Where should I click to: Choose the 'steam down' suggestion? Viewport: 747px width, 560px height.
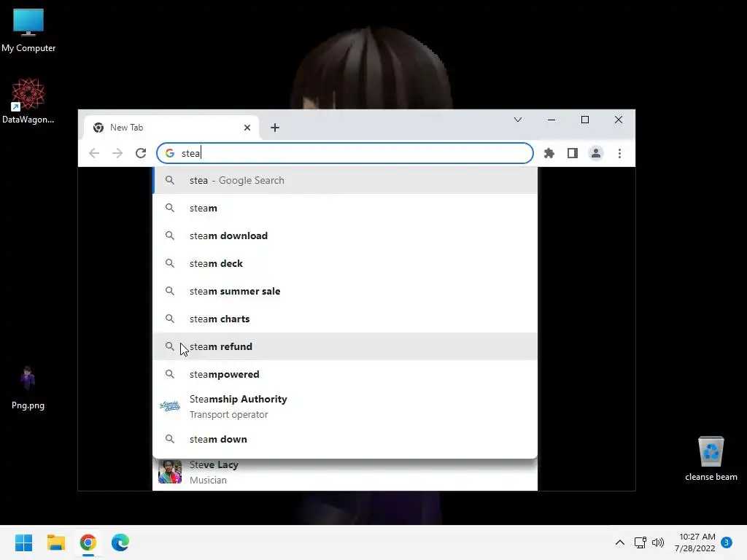(345, 439)
